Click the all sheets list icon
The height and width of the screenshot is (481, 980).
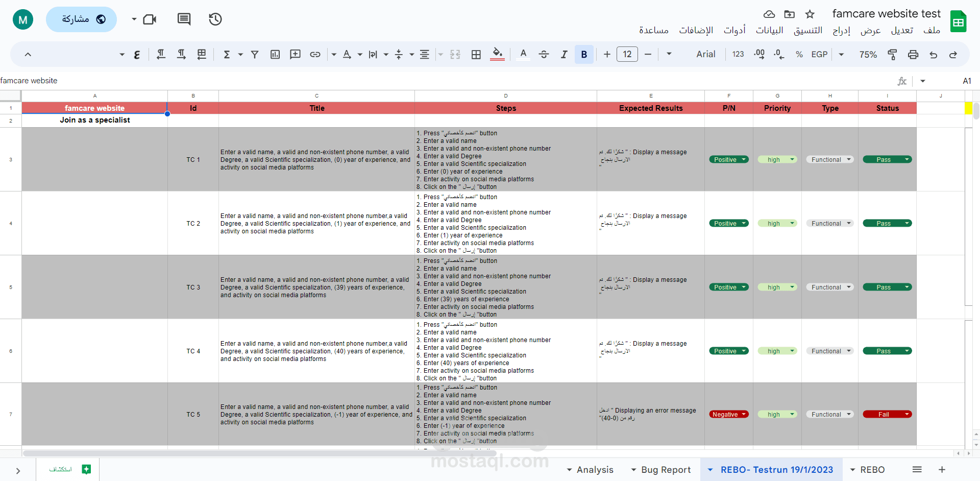pyautogui.click(x=917, y=469)
